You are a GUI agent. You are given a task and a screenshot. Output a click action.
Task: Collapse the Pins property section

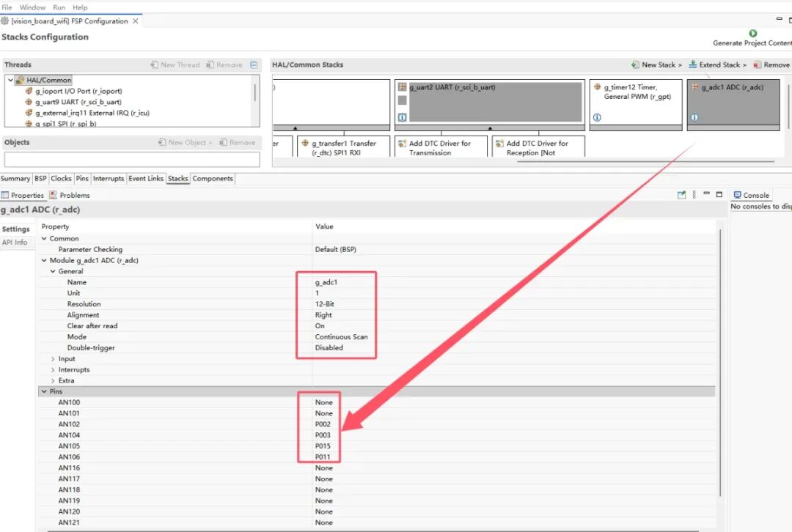[x=43, y=391]
